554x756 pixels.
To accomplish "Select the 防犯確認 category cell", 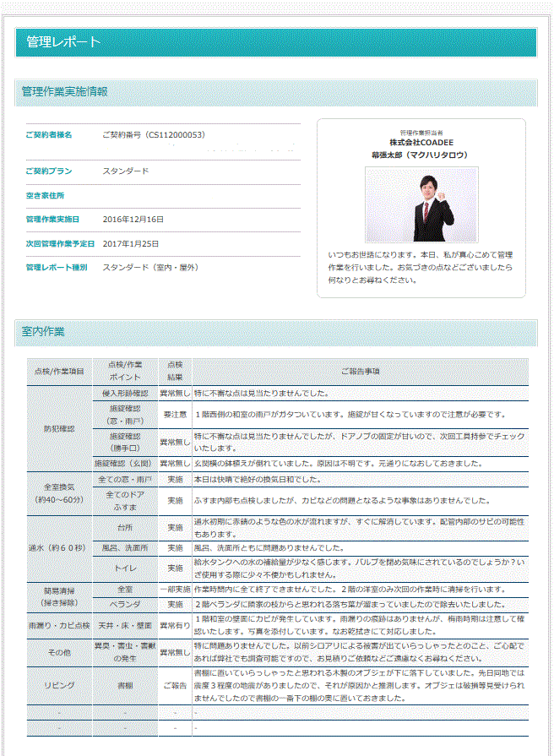I will point(59,428).
